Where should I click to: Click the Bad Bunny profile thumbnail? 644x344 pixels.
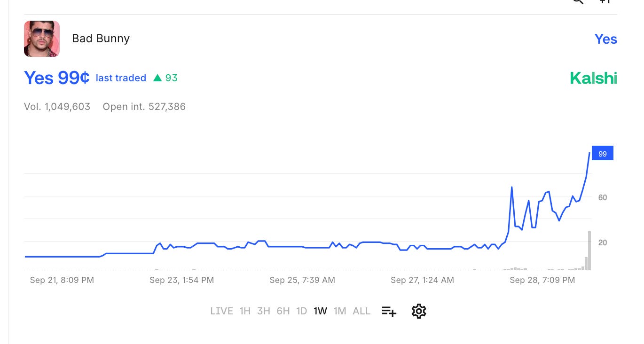click(42, 39)
